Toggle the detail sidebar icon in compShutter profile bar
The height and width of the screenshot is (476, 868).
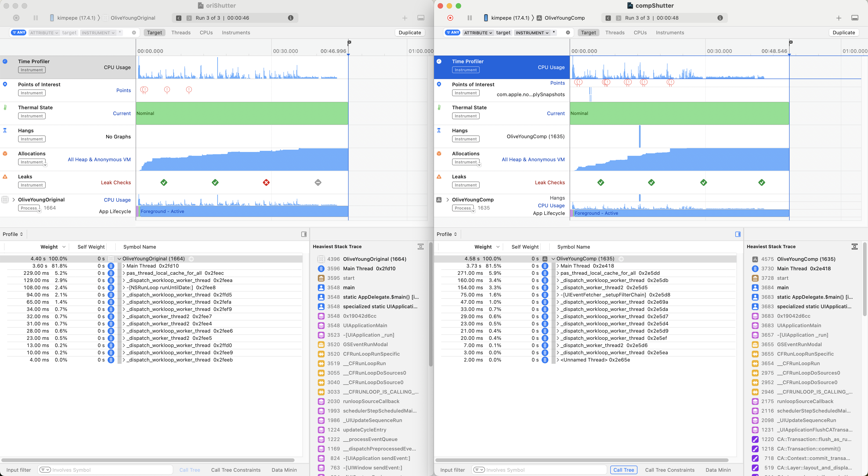[738, 234]
